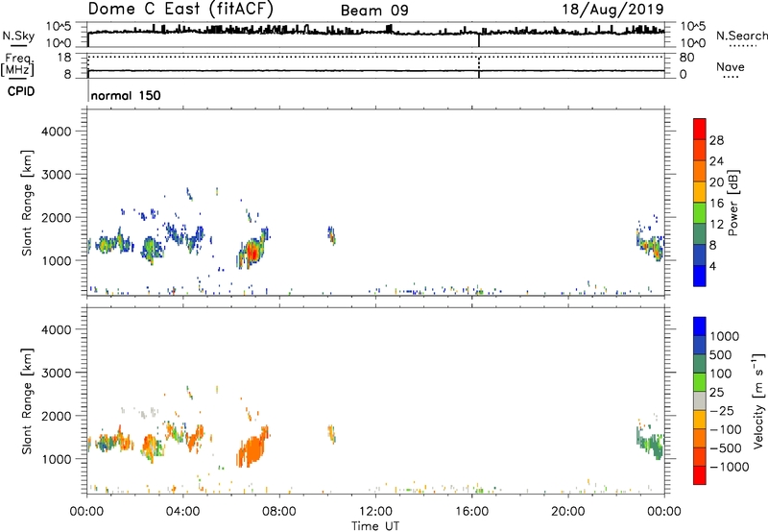Click the blue bottom of power color bar
This screenshot has height=532, width=768.
pyautogui.click(x=700, y=276)
